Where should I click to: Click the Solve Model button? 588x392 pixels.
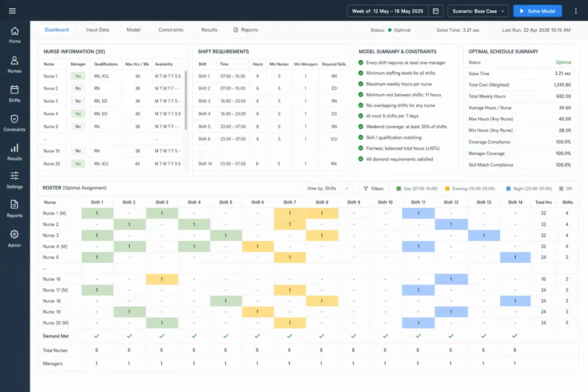click(x=537, y=11)
